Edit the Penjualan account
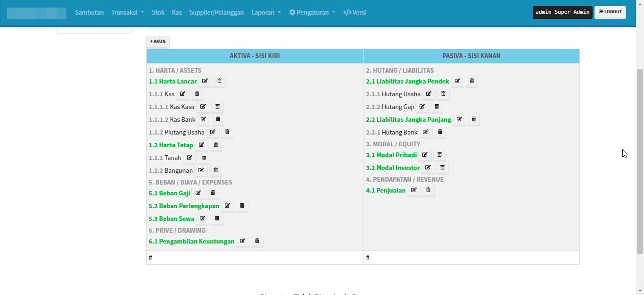 (x=414, y=190)
